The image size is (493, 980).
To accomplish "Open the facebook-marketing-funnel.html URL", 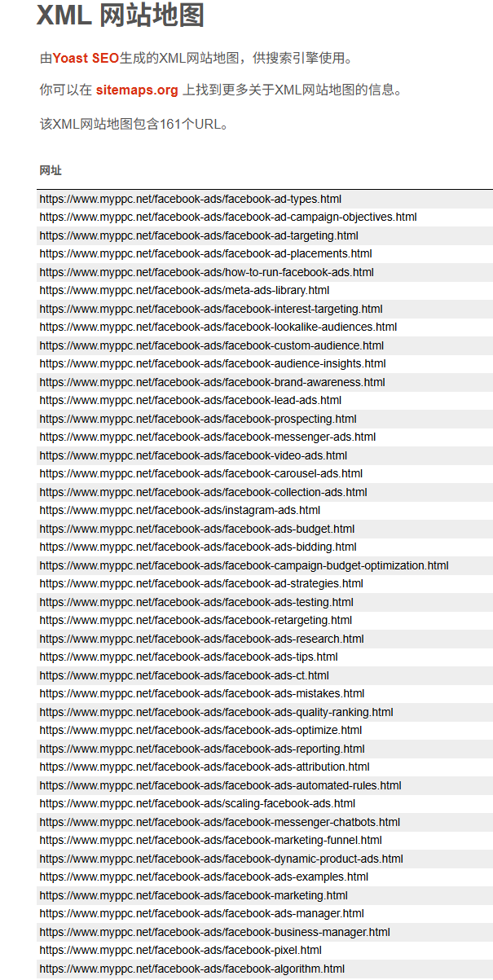I will (210, 840).
